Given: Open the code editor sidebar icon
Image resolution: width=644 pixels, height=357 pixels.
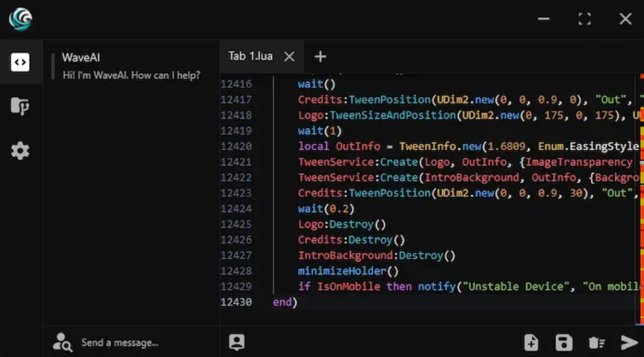Looking at the screenshot, I should (20, 62).
